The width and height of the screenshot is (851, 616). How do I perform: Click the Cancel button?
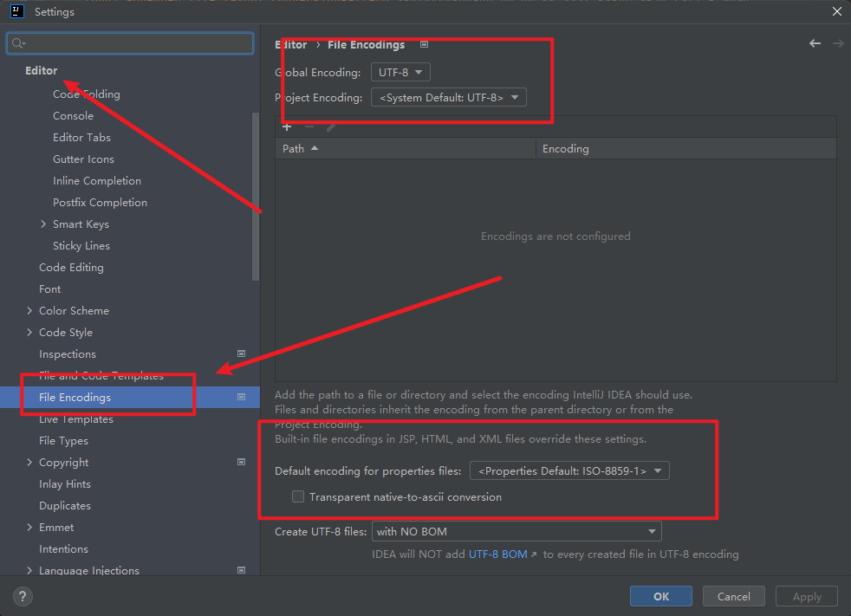point(734,596)
